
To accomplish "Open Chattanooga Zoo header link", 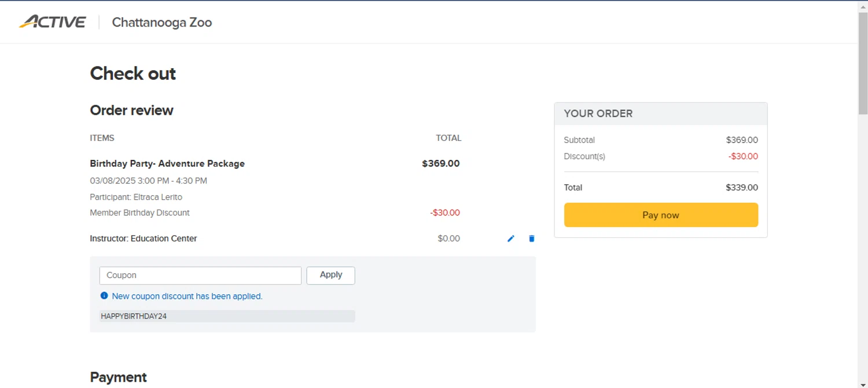I will (x=162, y=23).
